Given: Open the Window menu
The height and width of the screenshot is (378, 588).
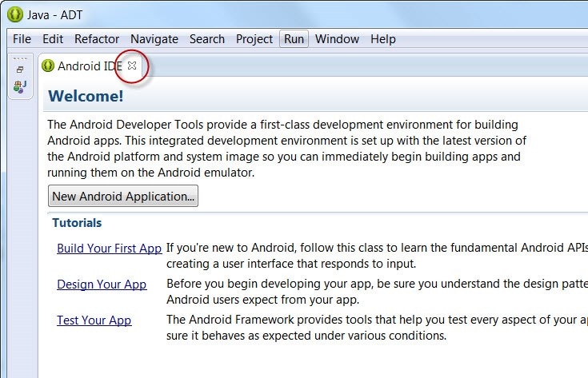Looking at the screenshot, I should 337,39.
